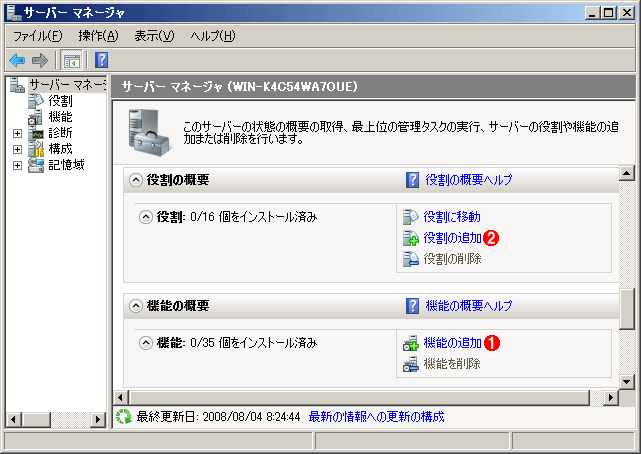Click the details pane horizontal scrollbar thumb
641x454 pixels.
(359, 397)
